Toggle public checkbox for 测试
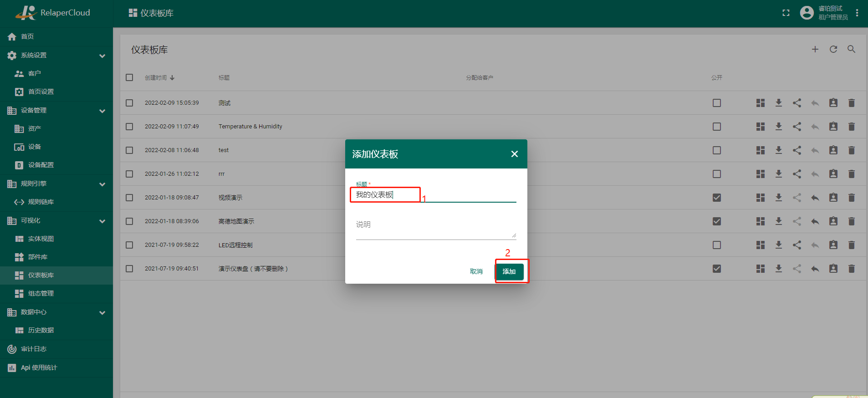 tap(717, 103)
